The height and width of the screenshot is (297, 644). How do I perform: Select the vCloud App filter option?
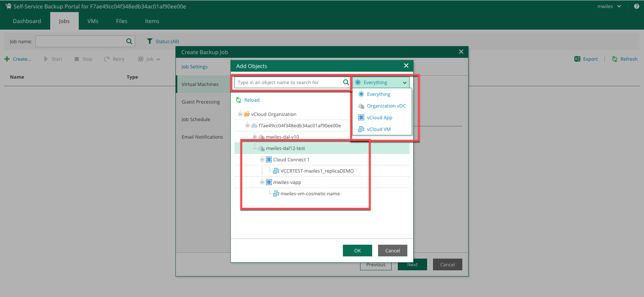coord(379,117)
